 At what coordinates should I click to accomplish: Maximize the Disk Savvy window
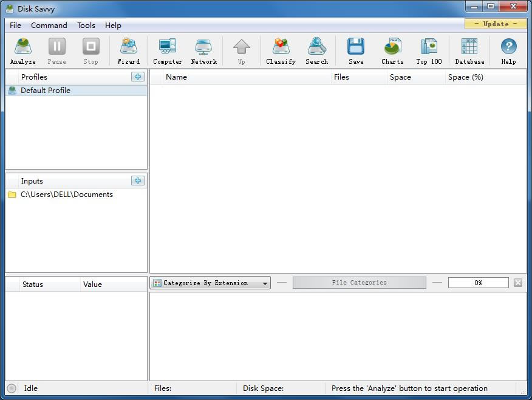pyautogui.click(x=491, y=7)
